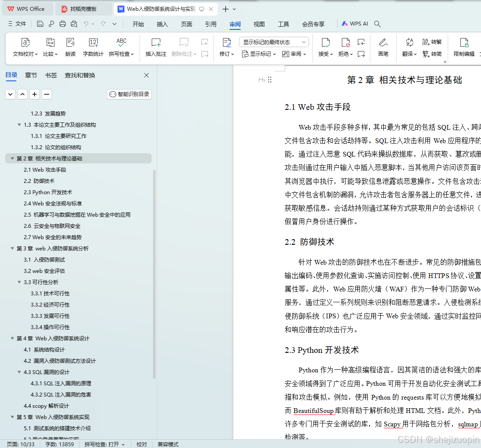Switch to 找稻壳模板 tab

click(x=83, y=9)
